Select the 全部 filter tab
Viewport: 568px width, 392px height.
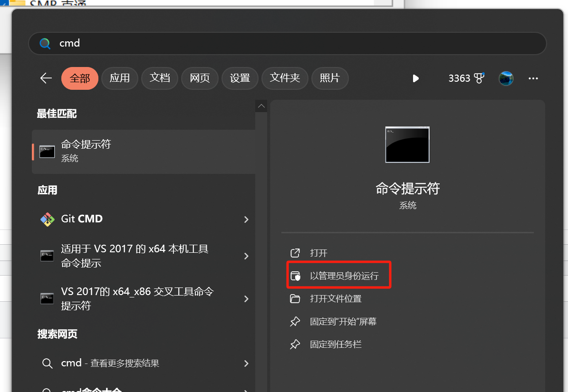80,78
